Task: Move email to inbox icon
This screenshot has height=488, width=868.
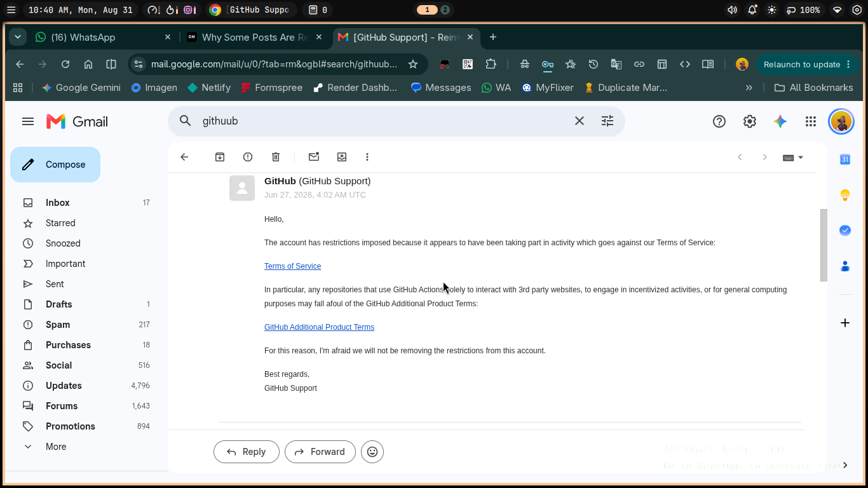Action: [x=342, y=157]
